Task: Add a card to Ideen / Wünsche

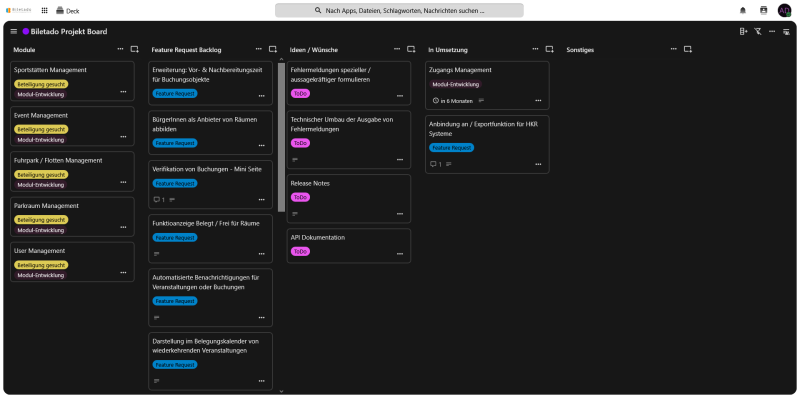Action: pyautogui.click(x=411, y=49)
